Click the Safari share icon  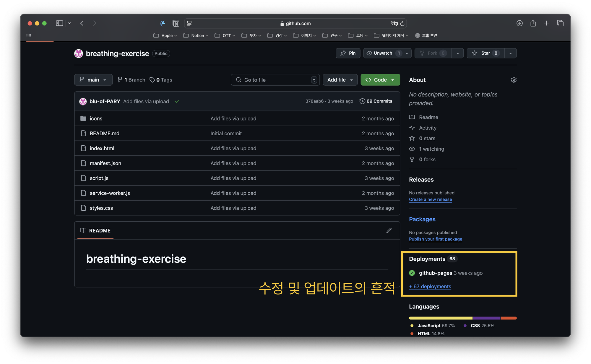click(533, 23)
